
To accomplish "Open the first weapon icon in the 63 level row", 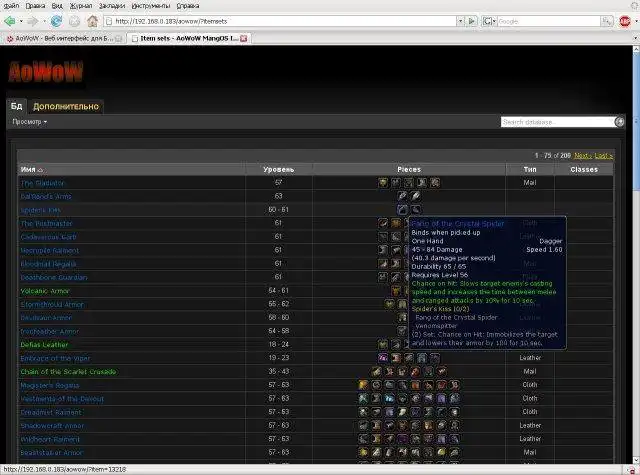I will click(x=402, y=196).
